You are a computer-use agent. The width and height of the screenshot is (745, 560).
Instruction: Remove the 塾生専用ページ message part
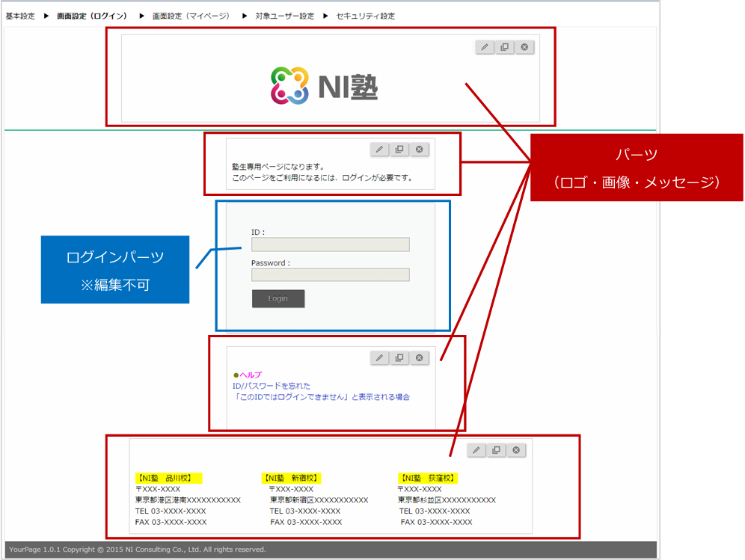point(420,149)
